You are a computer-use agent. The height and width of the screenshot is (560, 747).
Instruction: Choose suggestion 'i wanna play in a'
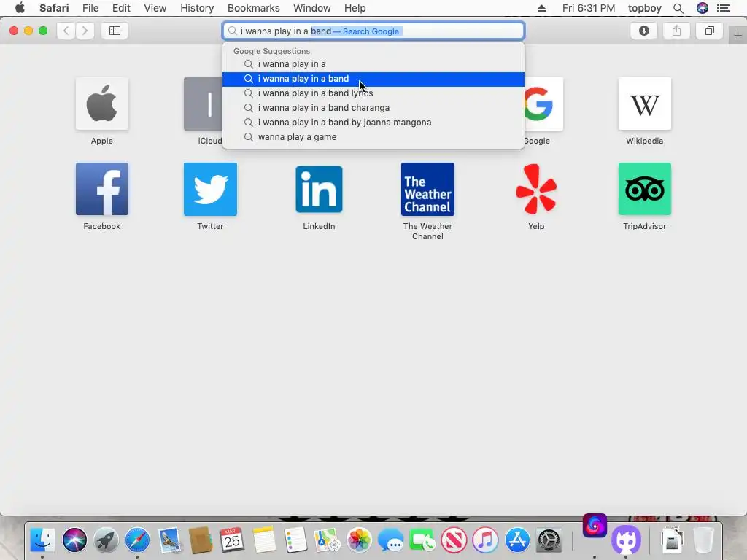(373, 64)
